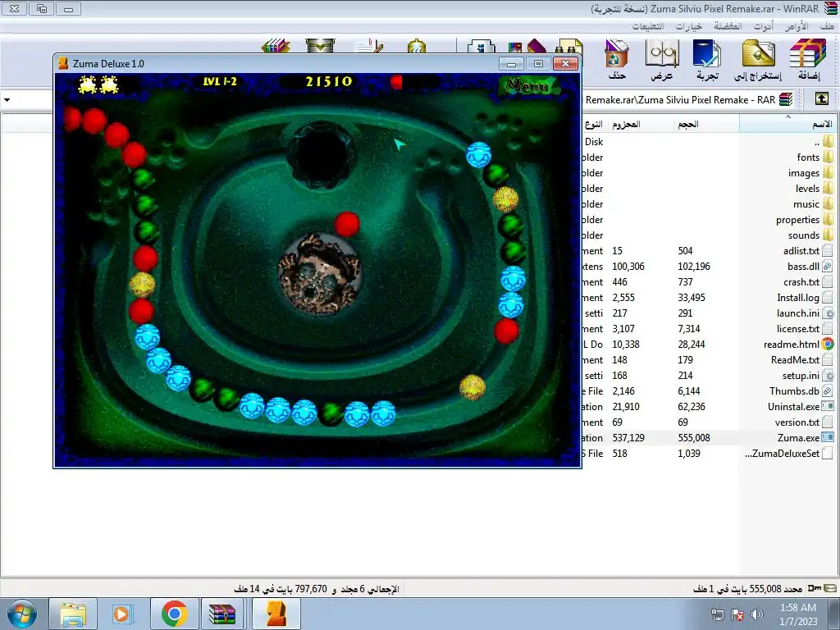
Task: Open the التعليمات (Help) menu
Action: [648, 26]
